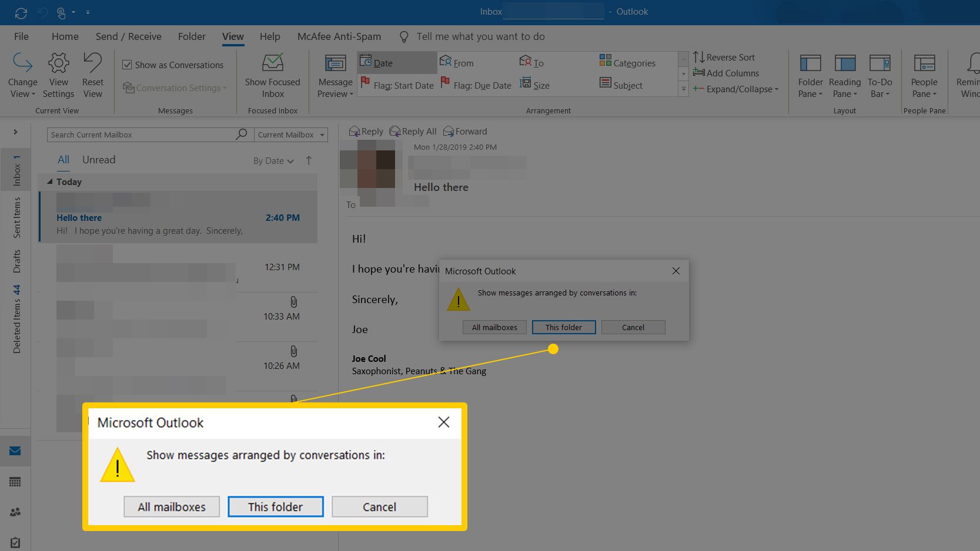980x551 pixels.
Task: Switch to the Home tab
Action: pyautogui.click(x=65, y=36)
